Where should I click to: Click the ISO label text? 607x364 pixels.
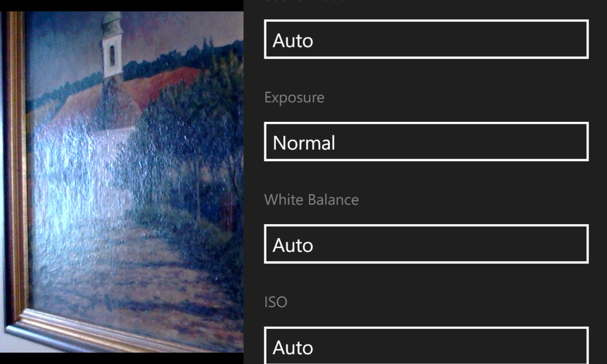tap(276, 302)
